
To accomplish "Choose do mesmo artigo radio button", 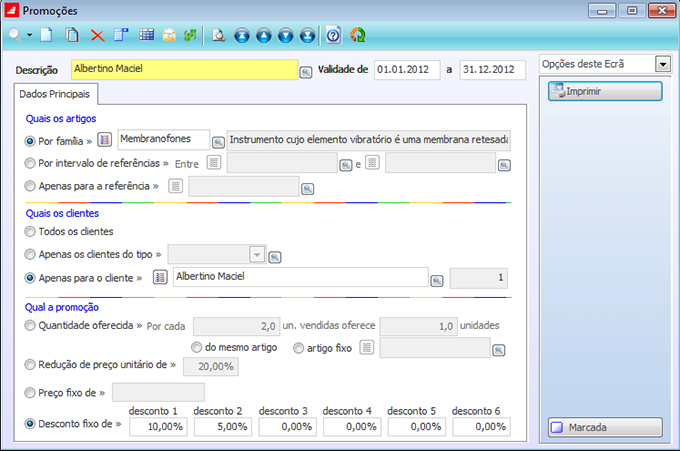I will pyautogui.click(x=196, y=347).
